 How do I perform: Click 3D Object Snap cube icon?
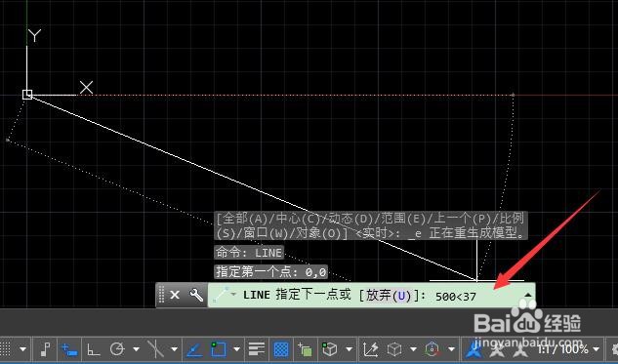point(329,349)
